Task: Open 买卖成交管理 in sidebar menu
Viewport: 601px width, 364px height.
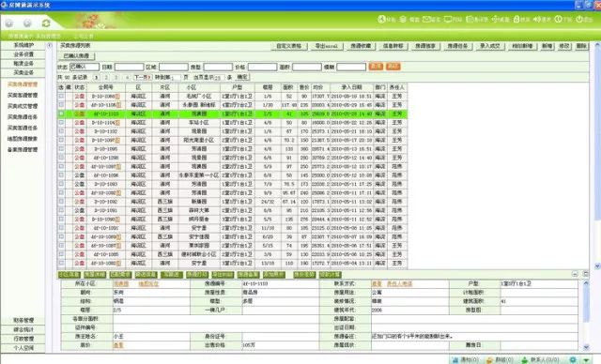Action: [23, 106]
